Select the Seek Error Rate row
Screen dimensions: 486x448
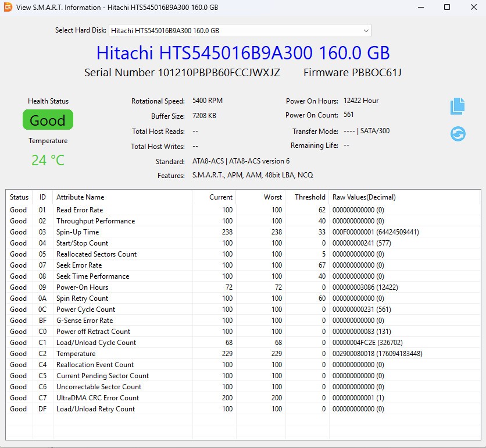pyautogui.click(x=243, y=265)
